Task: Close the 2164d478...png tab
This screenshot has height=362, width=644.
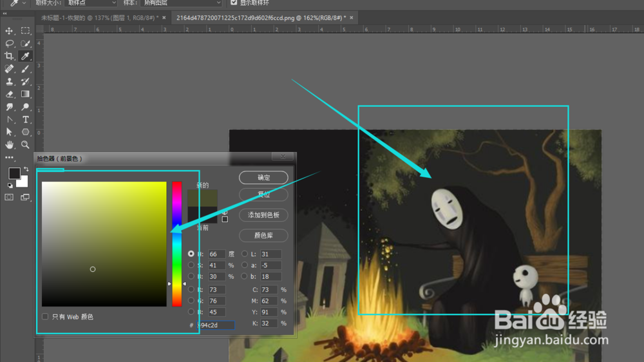Action: point(352,17)
